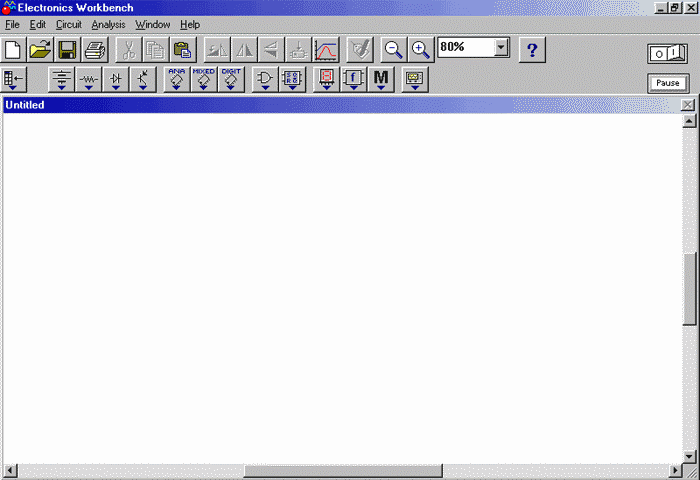This screenshot has height=480, width=700.
Task: Rotate the selected component
Action: coord(217,50)
